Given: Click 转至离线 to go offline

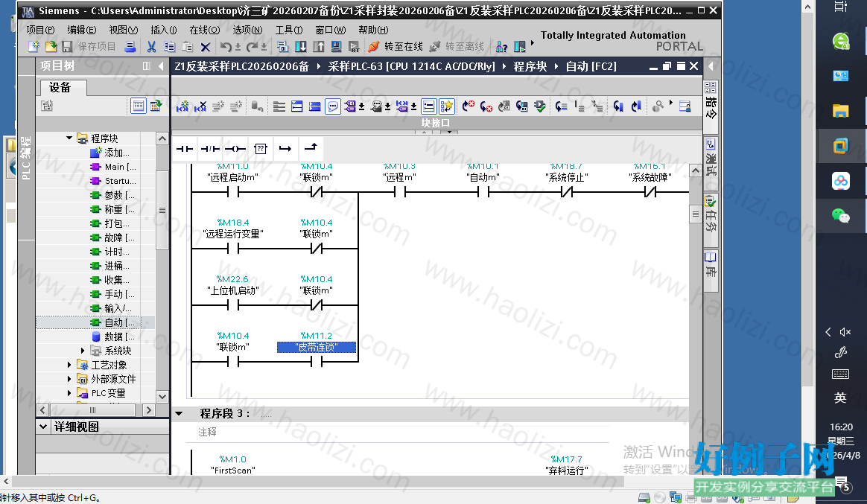Looking at the screenshot, I should tap(457, 46).
